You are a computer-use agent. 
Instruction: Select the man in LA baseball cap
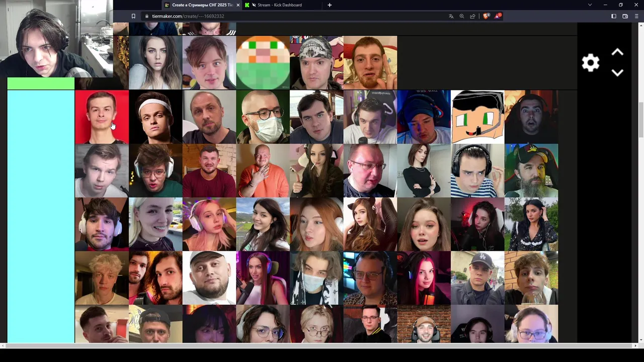pos(477,278)
